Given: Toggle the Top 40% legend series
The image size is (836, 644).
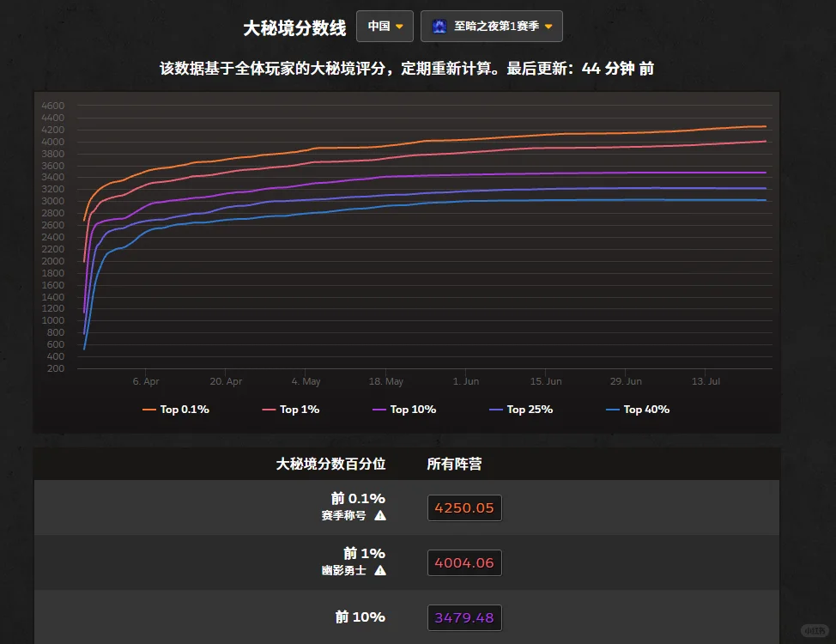Looking at the screenshot, I should (638, 410).
